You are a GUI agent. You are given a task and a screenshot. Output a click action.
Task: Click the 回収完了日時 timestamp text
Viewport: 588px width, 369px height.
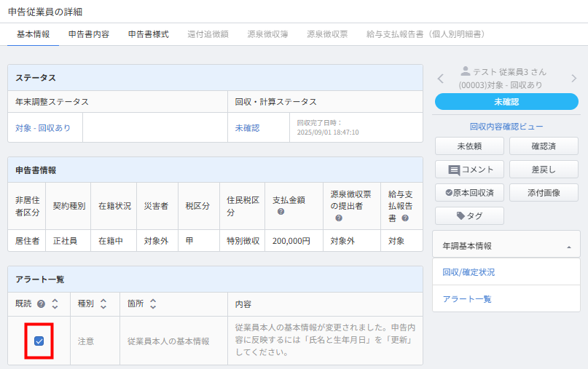(328, 127)
